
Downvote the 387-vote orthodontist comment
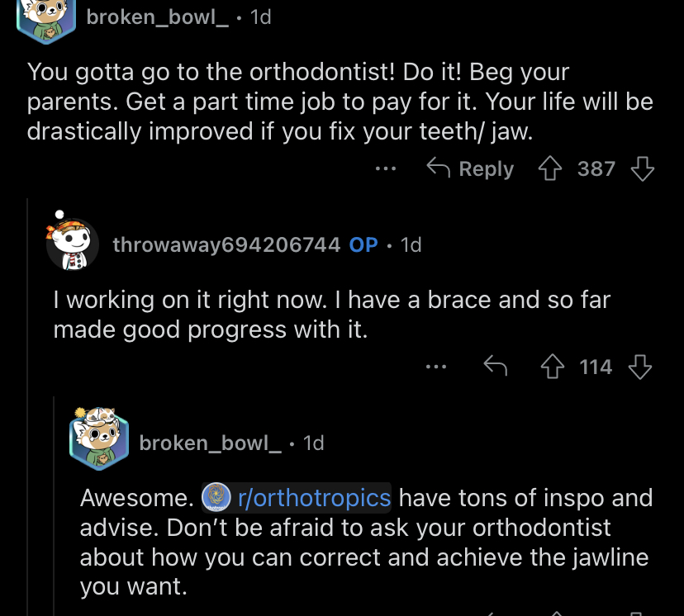643,168
